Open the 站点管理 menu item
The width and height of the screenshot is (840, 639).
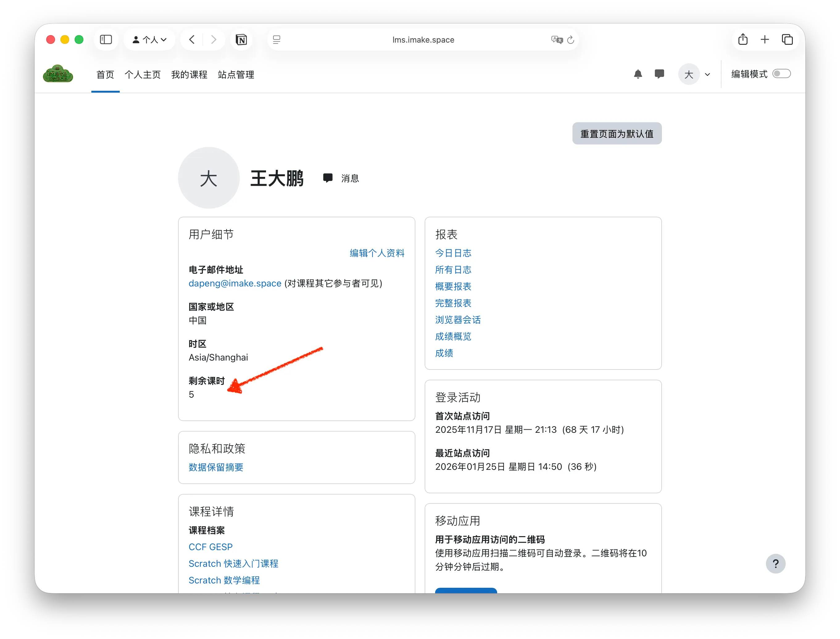click(236, 75)
